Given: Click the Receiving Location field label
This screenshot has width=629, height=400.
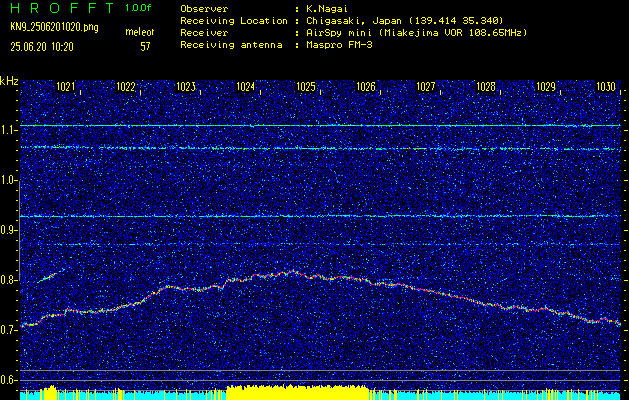Looking at the screenshot, I should tap(234, 21).
